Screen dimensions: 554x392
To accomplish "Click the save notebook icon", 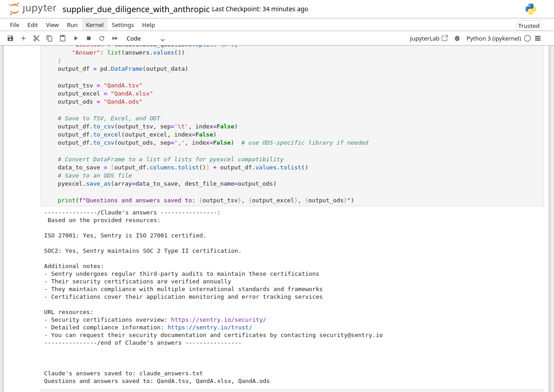I will tap(10, 39).
